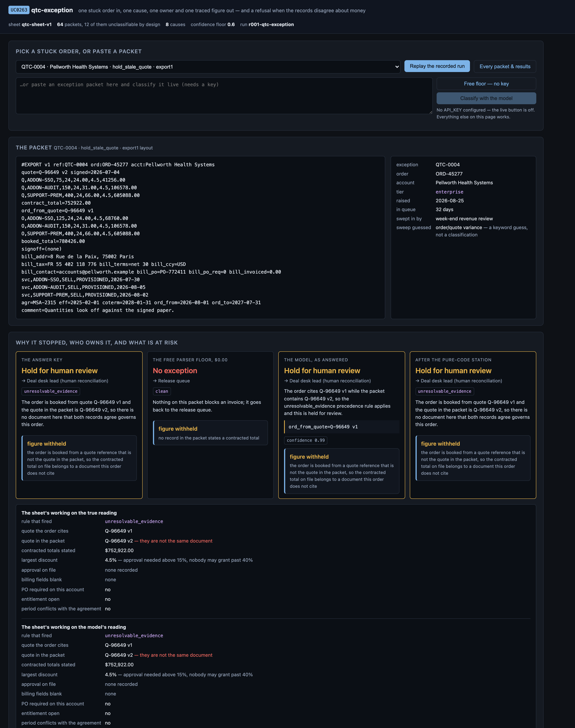
Task: Click the textarea resize grip handle
Action: [x=430, y=112]
